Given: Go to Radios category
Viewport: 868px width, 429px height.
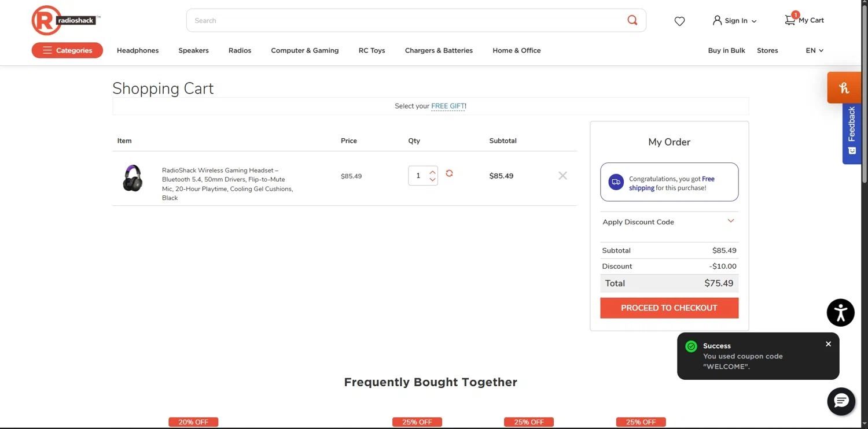Looking at the screenshot, I should pos(240,50).
